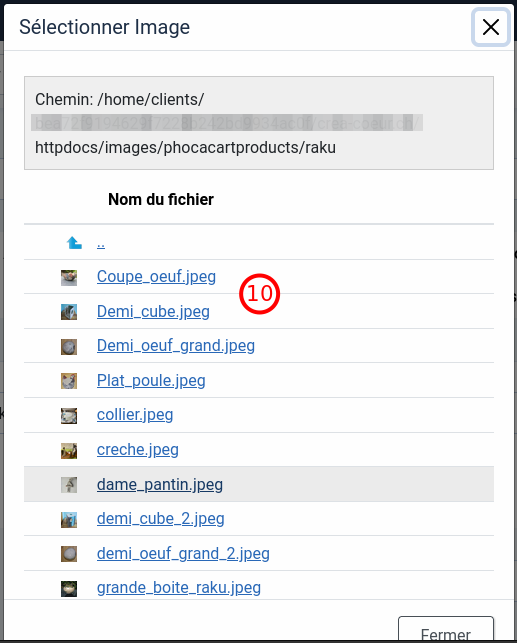Click the collier.jpeg thumbnail icon
This screenshot has width=517, height=643.
click(69, 416)
